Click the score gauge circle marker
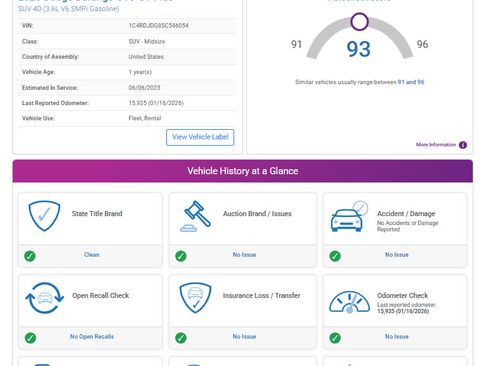Viewport: 488px width, 366px height. tap(359, 22)
